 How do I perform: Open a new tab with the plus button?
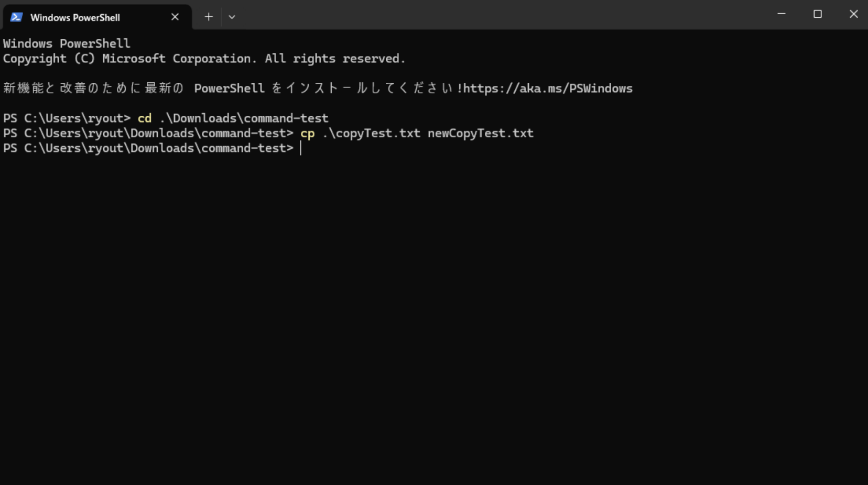(209, 17)
